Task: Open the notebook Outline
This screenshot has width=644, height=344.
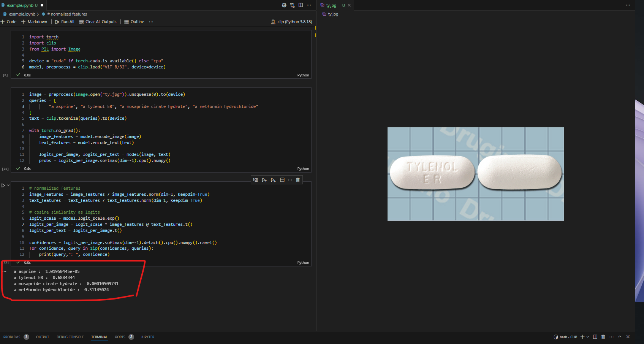Action: (x=134, y=22)
